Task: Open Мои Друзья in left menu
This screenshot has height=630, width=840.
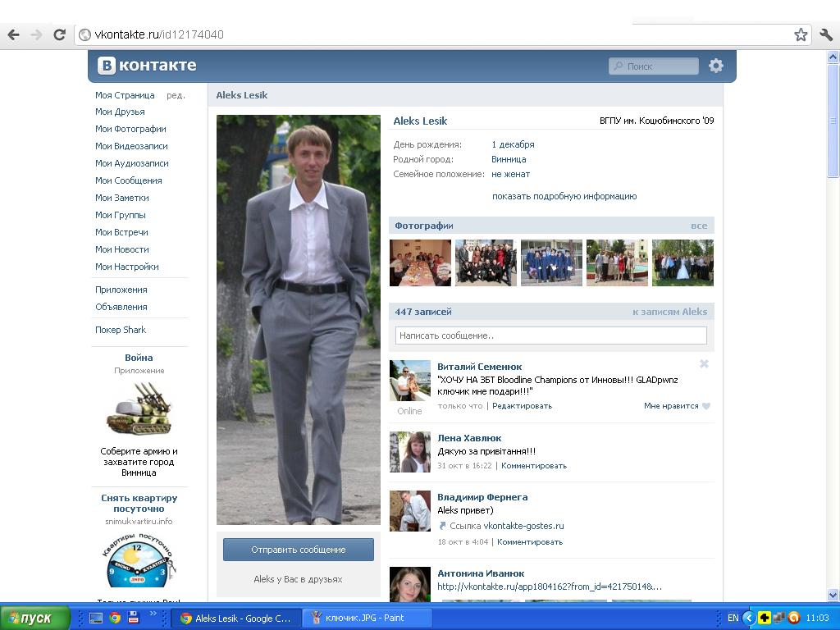Action: pyautogui.click(x=120, y=112)
